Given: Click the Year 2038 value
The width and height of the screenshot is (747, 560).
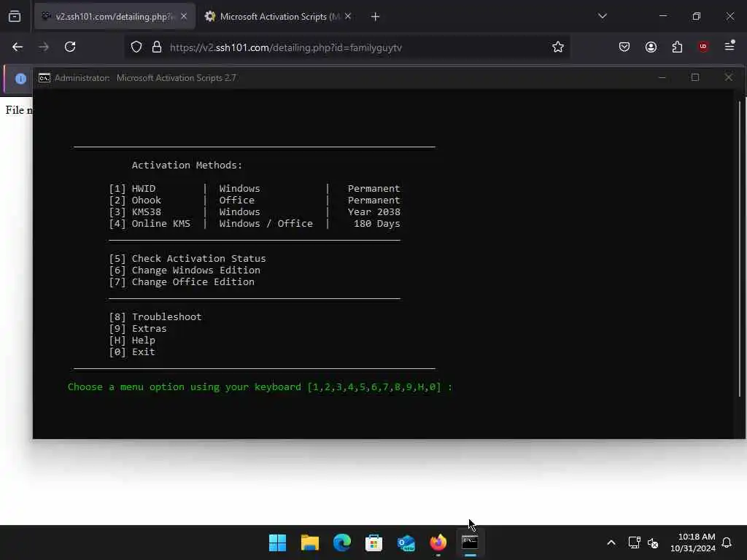Looking at the screenshot, I should point(374,212).
